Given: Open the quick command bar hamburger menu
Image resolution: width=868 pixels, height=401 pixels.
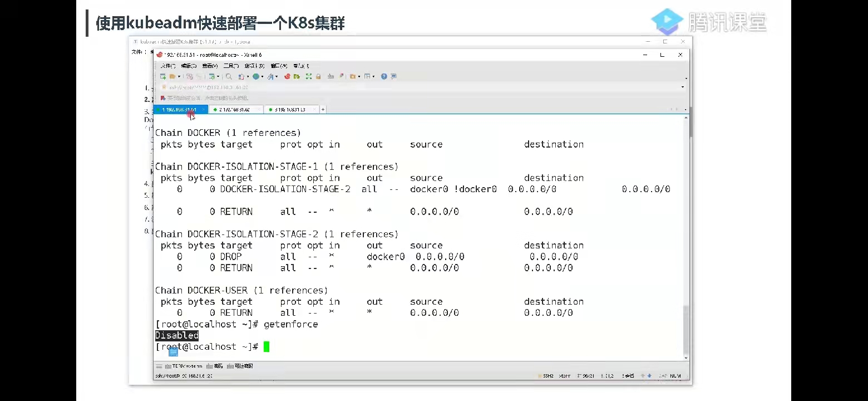Looking at the screenshot, I should click(159, 366).
